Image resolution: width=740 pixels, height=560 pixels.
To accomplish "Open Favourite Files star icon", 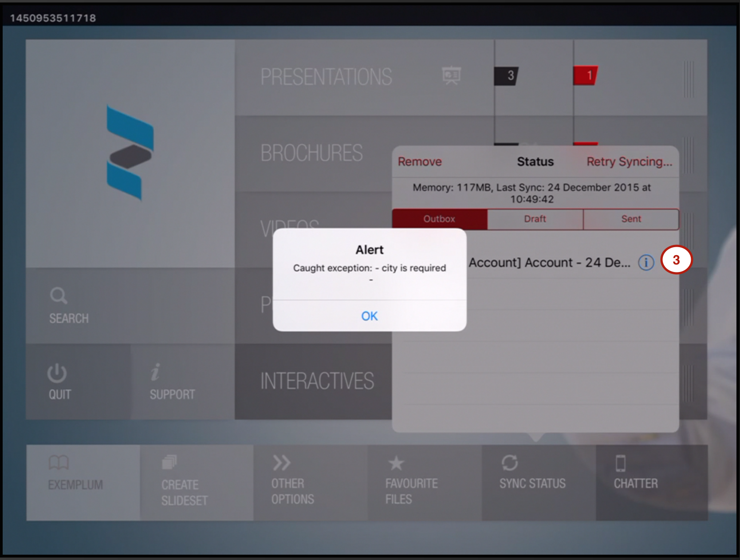I will [396, 463].
